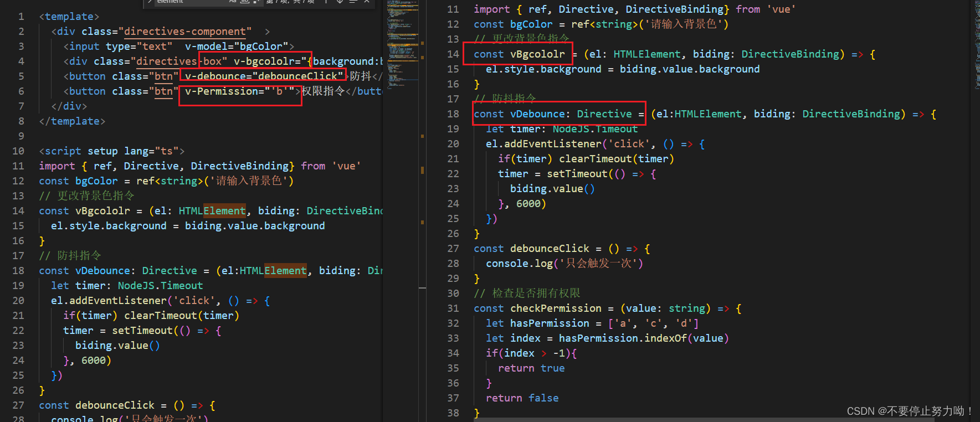The image size is (980, 422).
Task: Click hasPermission declaration on line 32
Action: click(550, 323)
